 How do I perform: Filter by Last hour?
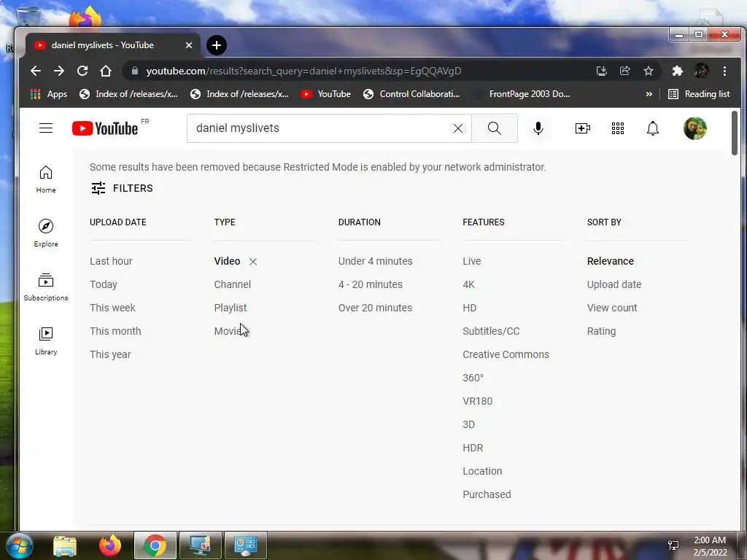pos(111,261)
